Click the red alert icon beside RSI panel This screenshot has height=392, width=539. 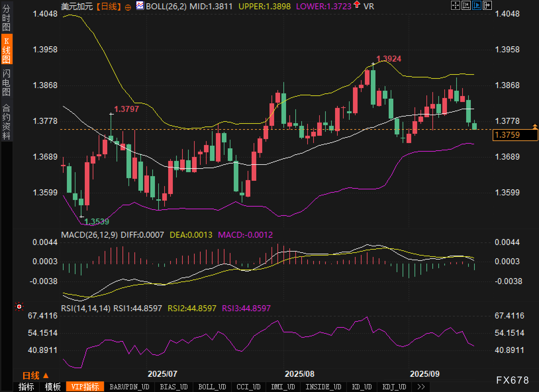pos(19,307)
